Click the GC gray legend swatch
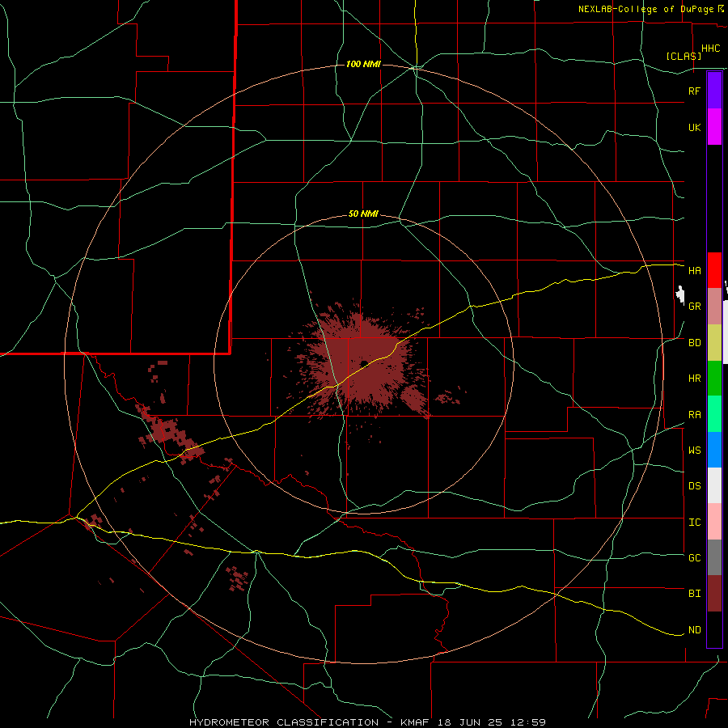 714,557
